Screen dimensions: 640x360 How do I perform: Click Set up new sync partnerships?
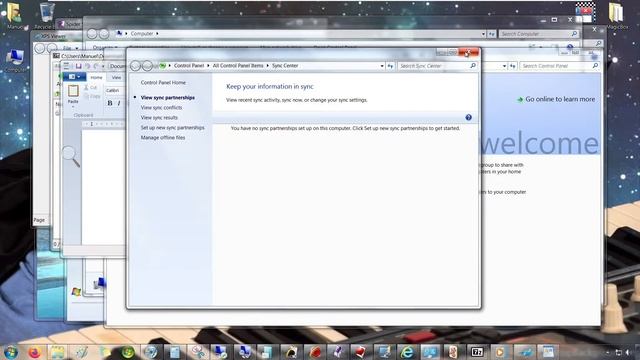tap(172, 128)
